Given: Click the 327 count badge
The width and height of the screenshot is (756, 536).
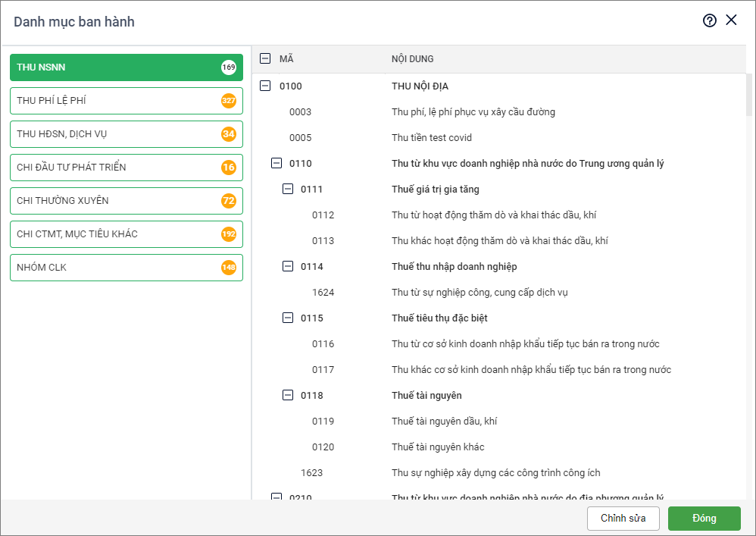Looking at the screenshot, I should point(229,101).
